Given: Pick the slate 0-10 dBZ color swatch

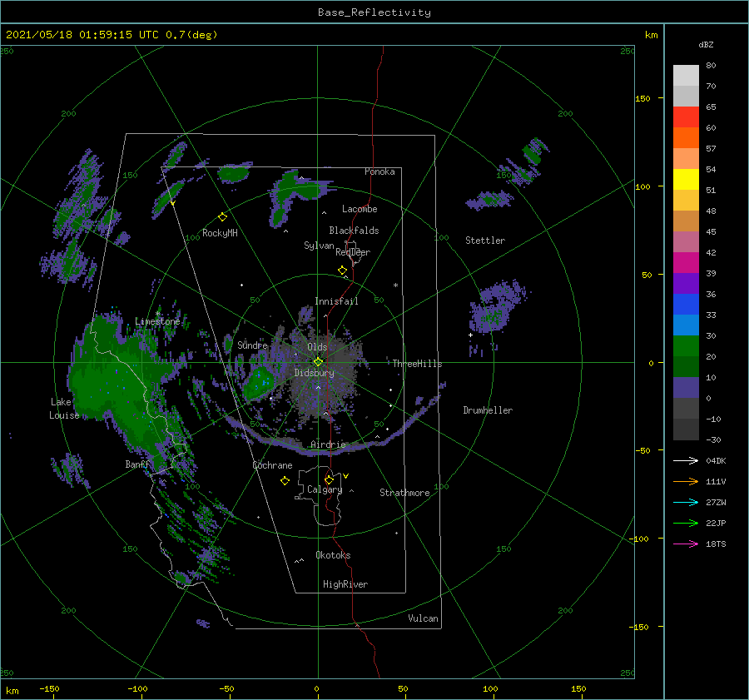Looking at the screenshot, I should click(686, 388).
